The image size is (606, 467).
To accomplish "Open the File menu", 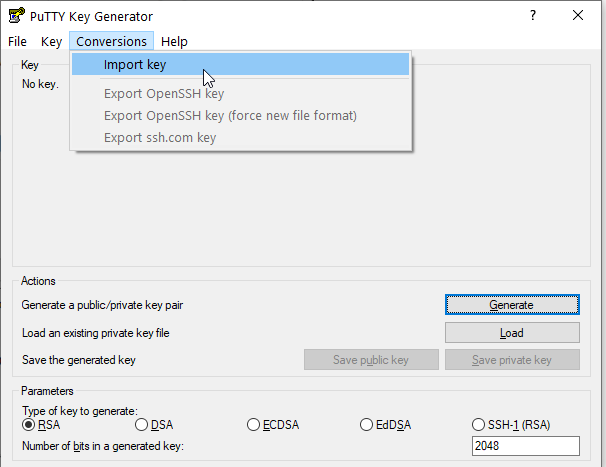I will (17, 41).
